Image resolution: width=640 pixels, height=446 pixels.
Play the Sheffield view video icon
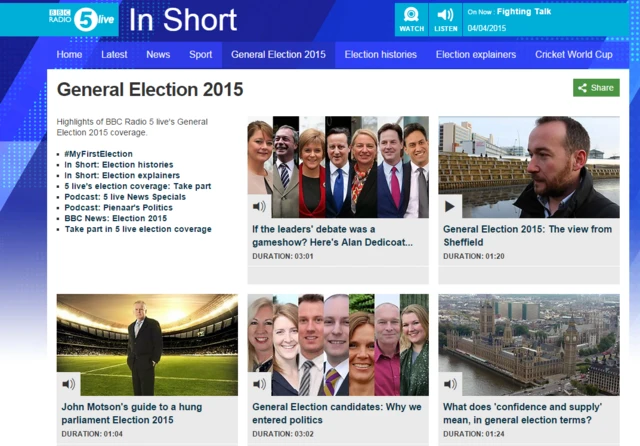pyautogui.click(x=450, y=206)
